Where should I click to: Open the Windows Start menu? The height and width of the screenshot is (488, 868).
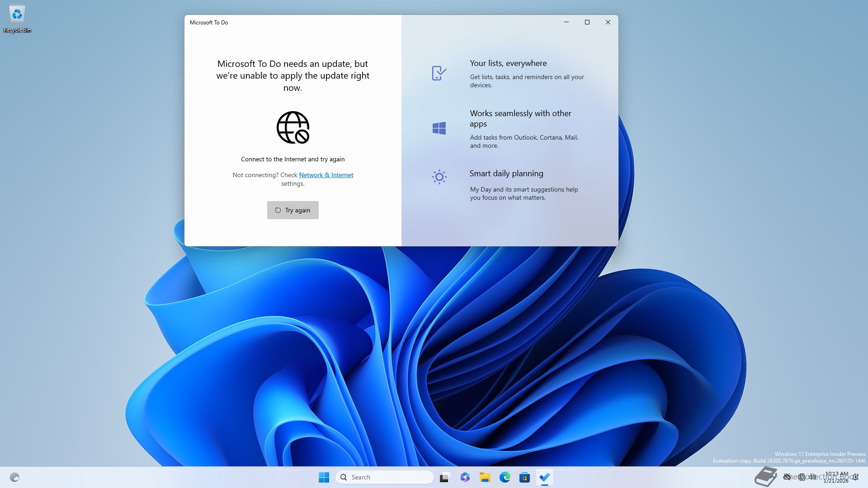[324, 477]
